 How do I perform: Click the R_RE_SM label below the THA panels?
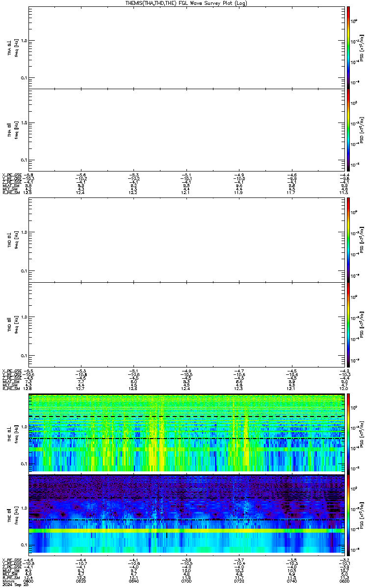[x=10, y=193]
